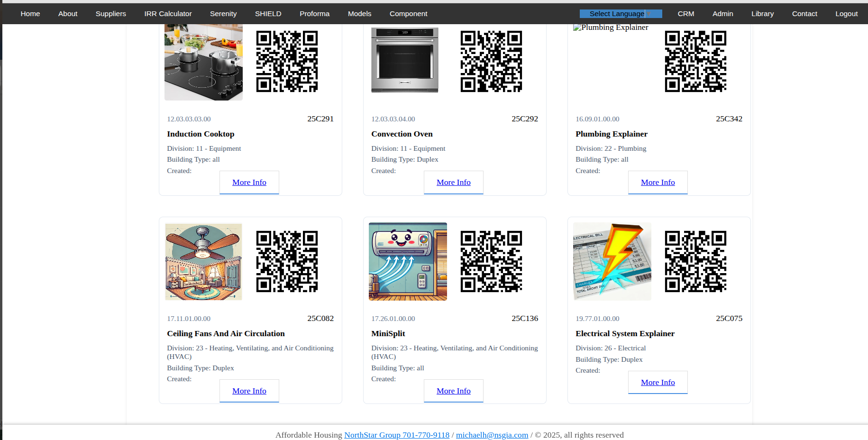The width and height of the screenshot is (868, 440).
Task: Open the IRR Calculator
Action: click(167, 14)
